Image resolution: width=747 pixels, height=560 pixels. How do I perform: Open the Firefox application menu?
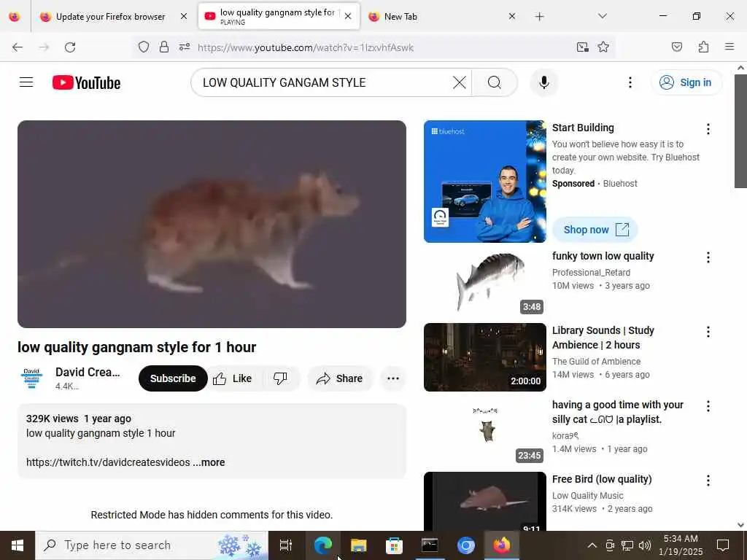pos(729,47)
